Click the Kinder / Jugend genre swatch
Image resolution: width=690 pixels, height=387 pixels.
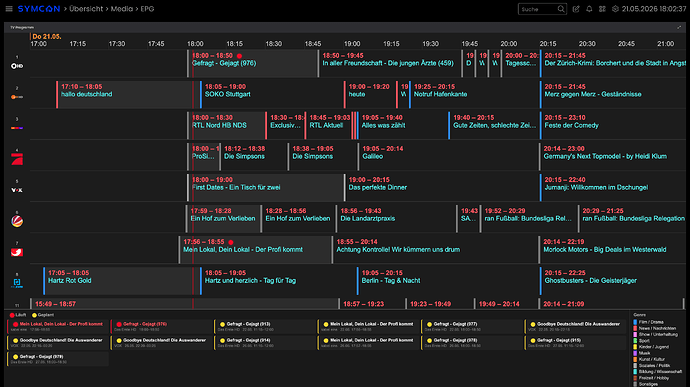tap(635, 347)
